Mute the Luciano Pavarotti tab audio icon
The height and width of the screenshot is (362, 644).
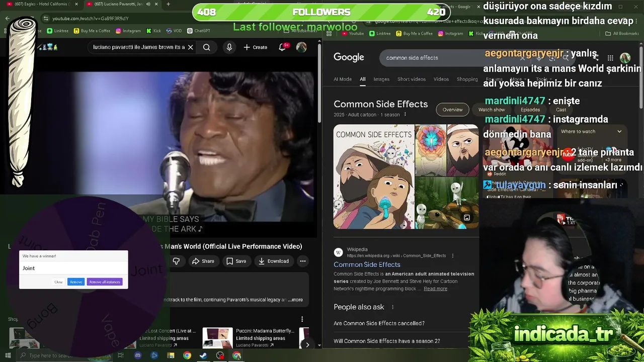pyautogui.click(x=149, y=4)
